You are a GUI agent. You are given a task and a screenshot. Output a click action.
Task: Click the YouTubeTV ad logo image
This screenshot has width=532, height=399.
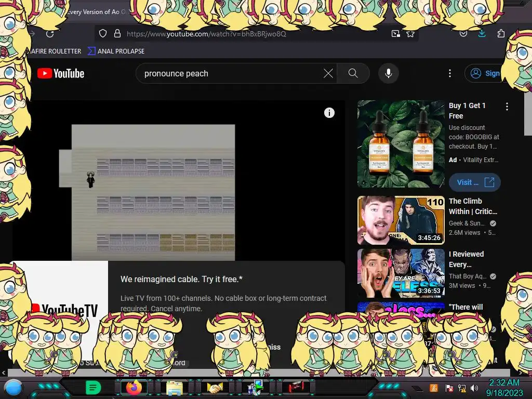pyautogui.click(x=64, y=309)
